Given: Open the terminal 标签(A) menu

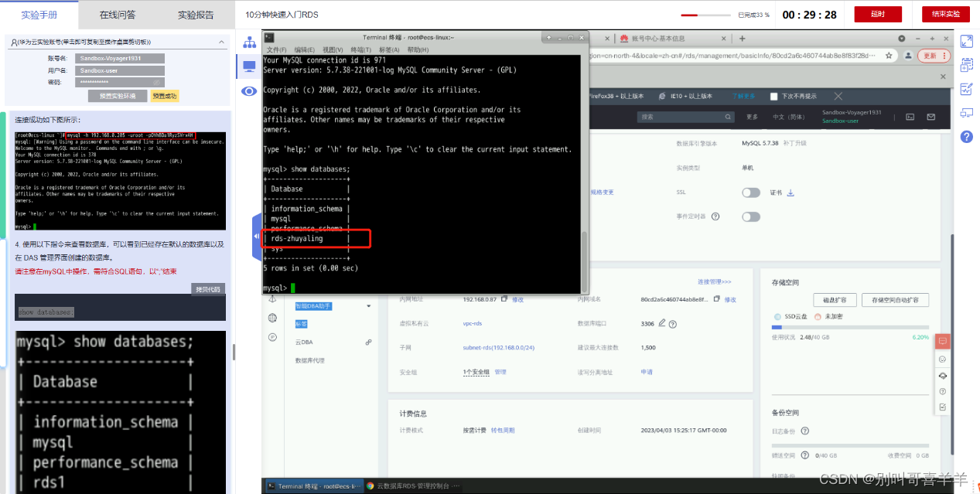Looking at the screenshot, I should [x=389, y=49].
